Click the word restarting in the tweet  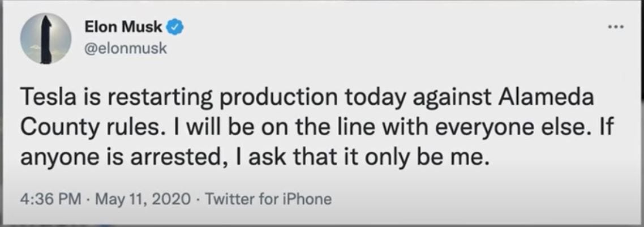click(151, 98)
